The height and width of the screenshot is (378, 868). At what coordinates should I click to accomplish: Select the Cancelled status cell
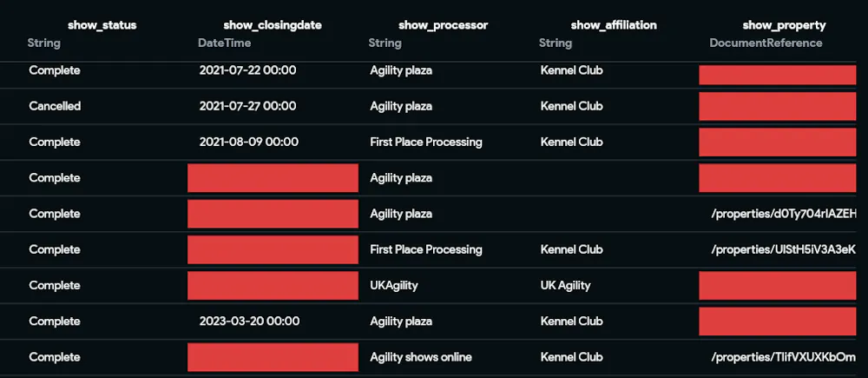click(x=55, y=106)
